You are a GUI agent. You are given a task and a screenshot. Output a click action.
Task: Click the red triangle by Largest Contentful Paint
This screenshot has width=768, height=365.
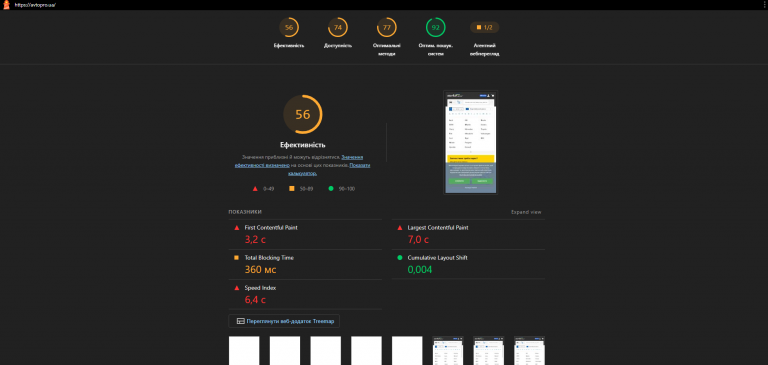[x=400, y=228]
